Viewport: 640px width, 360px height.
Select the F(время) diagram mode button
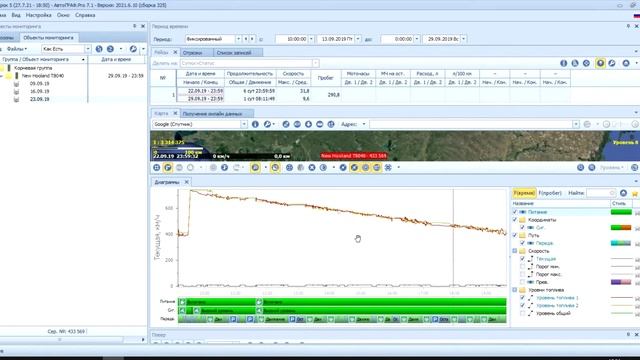524,193
